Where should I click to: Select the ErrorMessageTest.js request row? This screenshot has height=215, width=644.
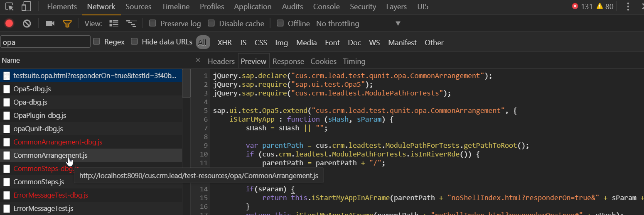[x=91, y=208]
